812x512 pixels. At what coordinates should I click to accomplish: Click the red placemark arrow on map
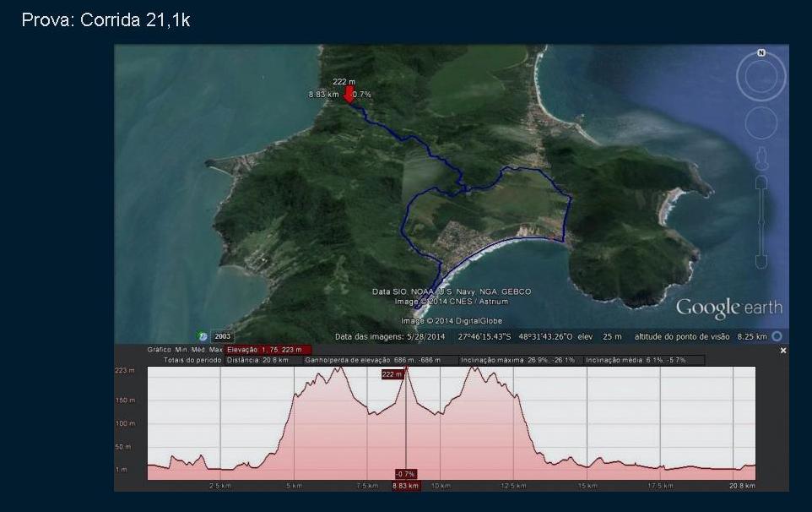(x=349, y=95)
